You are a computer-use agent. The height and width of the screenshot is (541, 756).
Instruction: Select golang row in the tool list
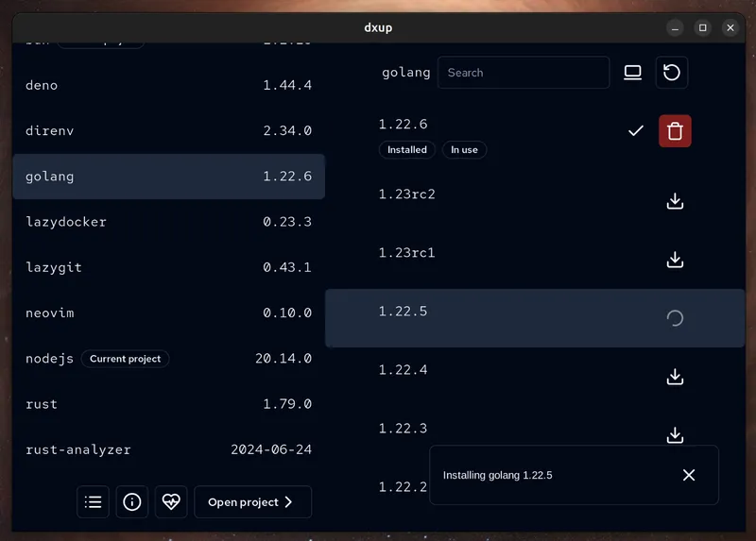click(169, 177)
